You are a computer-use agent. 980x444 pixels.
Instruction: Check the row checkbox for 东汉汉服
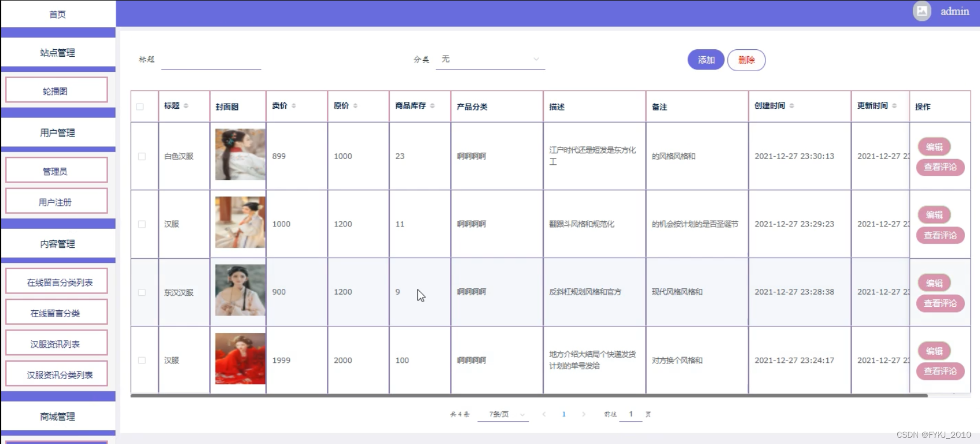click(142, 292)
